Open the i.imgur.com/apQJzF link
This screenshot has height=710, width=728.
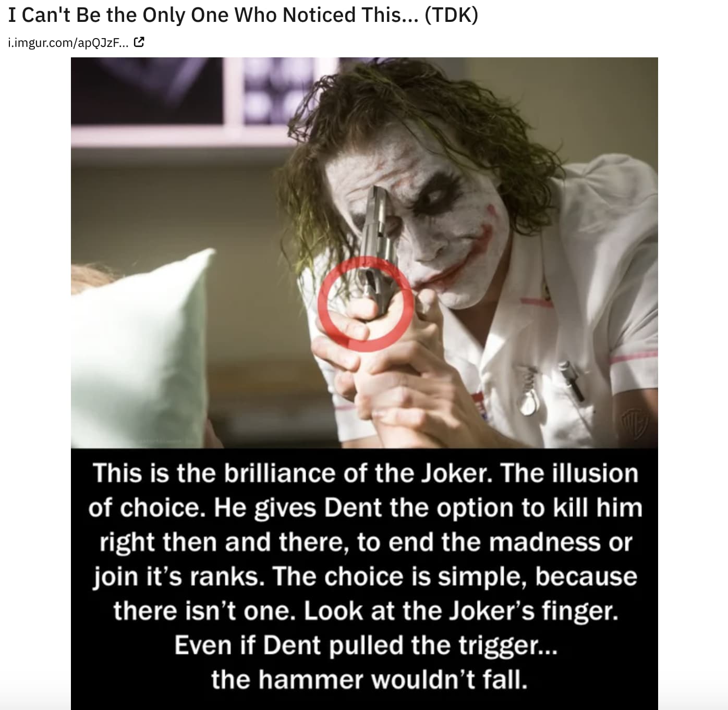[x=68, y=43]
